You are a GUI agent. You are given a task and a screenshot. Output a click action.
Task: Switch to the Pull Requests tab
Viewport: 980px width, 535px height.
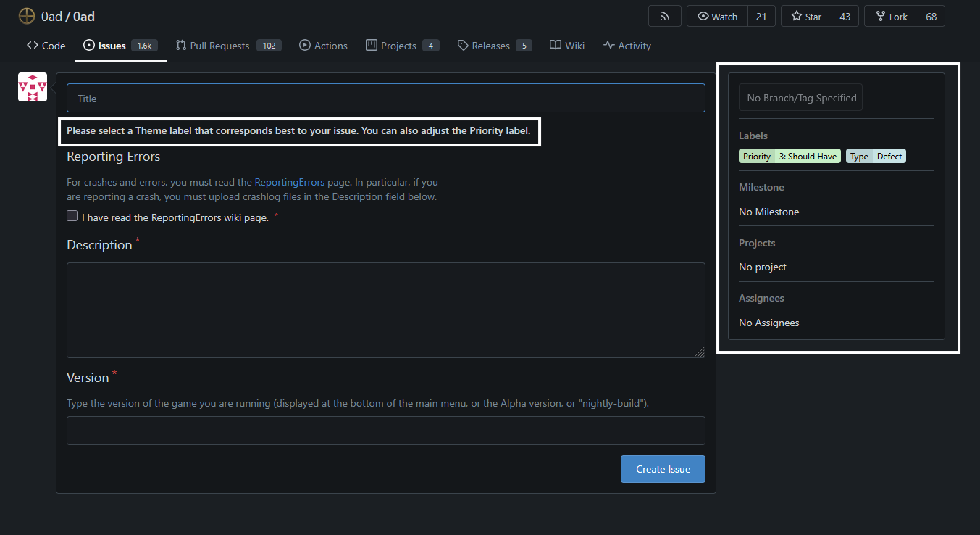click(219, 46)
